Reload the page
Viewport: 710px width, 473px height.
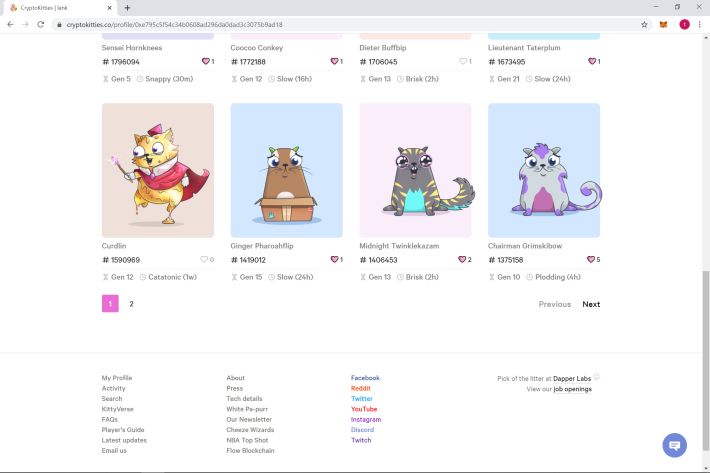tap(41, 24)
